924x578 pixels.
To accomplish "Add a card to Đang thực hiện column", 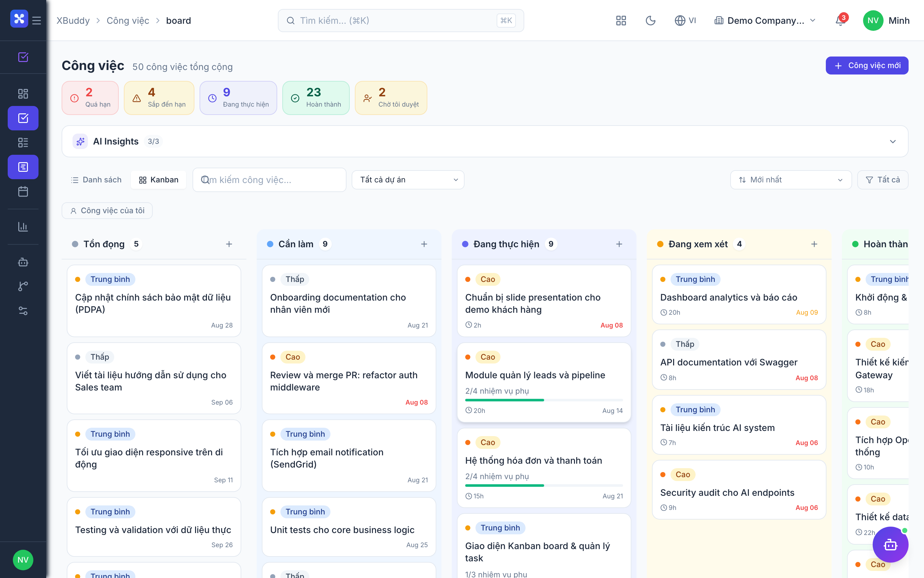I will pos(619,244).
